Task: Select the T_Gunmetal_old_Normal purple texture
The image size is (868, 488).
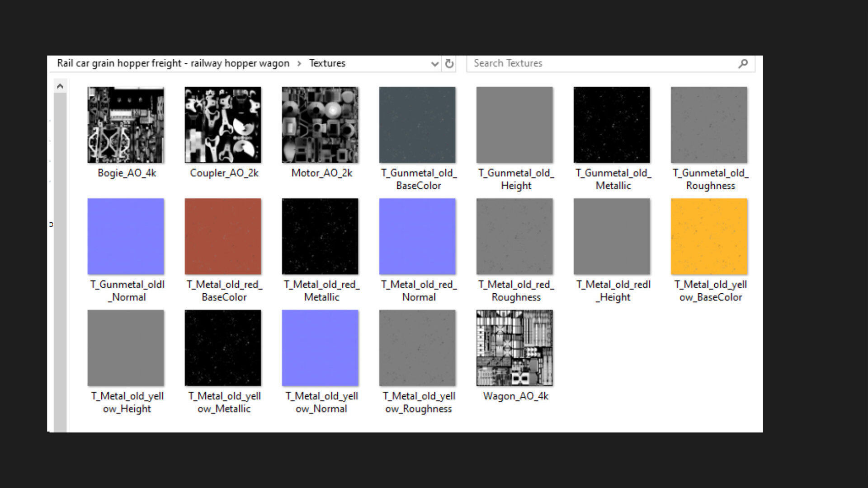Action: coord(126,236)
